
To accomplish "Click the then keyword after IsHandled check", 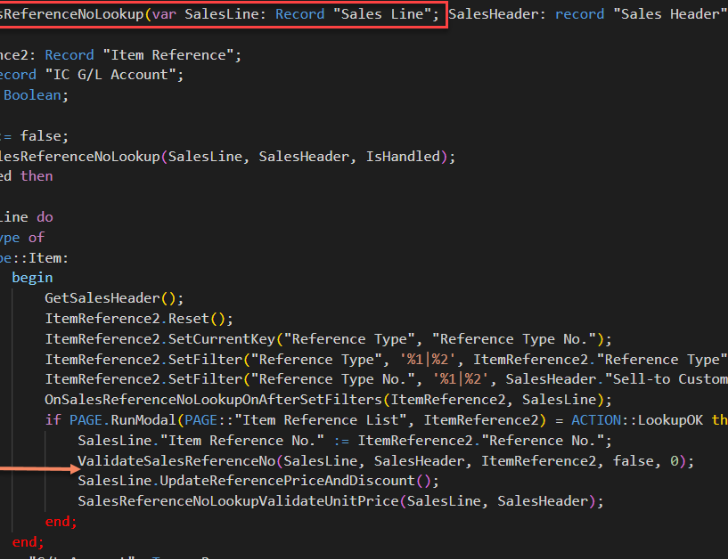I will (x=36, y=175).
